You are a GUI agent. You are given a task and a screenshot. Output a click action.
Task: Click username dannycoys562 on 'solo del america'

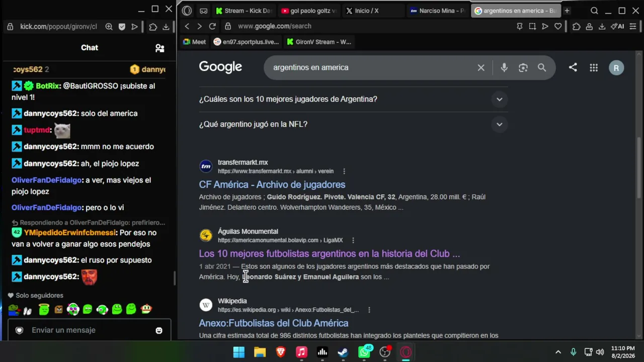tap(51, 114)
